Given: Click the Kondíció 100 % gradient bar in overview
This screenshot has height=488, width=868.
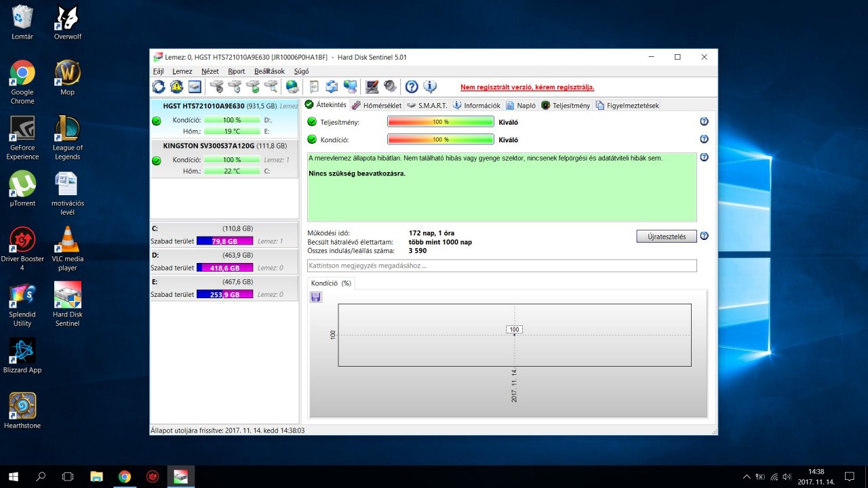Looking at the screenshot, I should (x=441, y=140).
